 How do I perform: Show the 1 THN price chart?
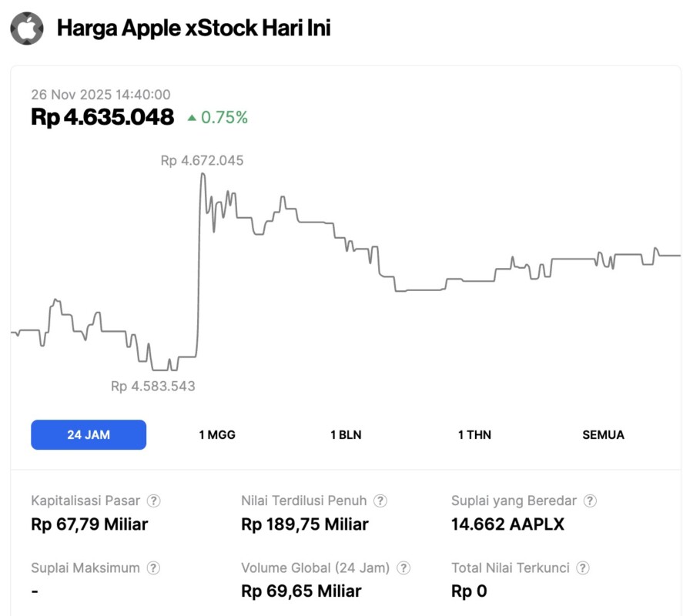point(474,434)
